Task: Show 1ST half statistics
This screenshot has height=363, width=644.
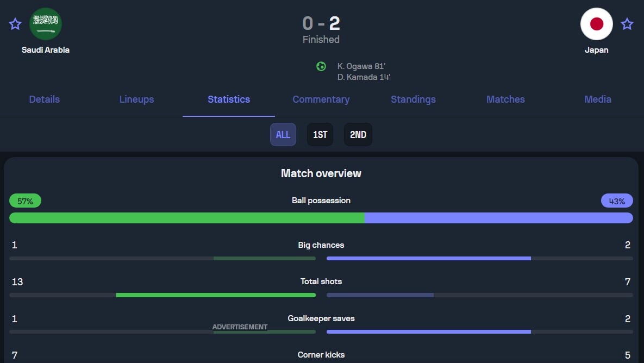Action: click(x=320, y=135)
